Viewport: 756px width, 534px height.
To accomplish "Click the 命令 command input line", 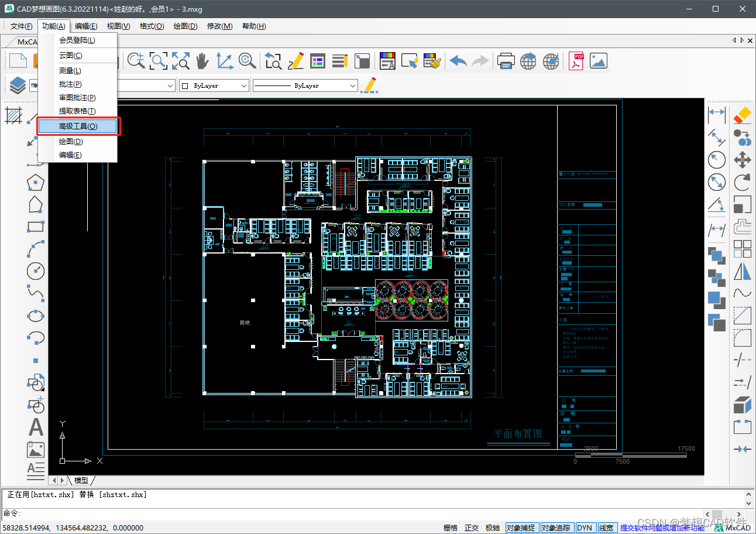I will 374,514.
